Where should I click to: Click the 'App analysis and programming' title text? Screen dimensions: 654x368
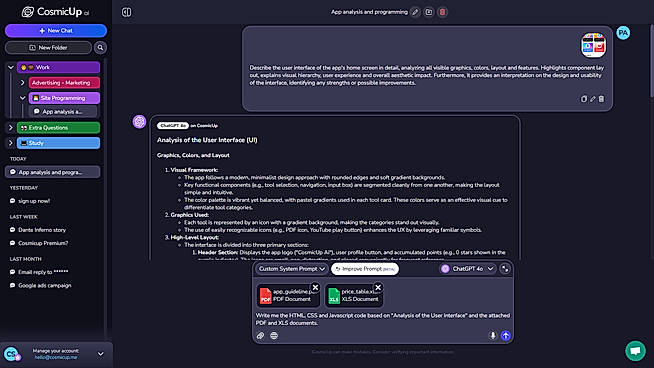[369, 12]
